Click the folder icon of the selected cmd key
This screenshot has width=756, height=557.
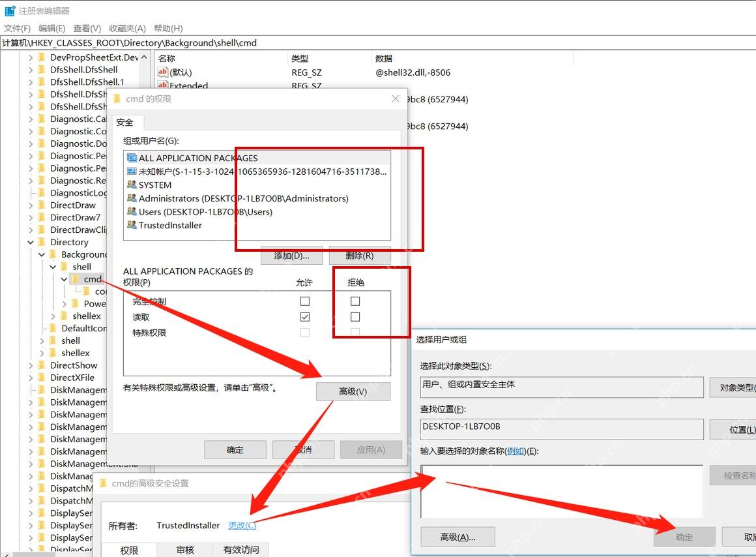pyautogui.click(x=75, y=279)
